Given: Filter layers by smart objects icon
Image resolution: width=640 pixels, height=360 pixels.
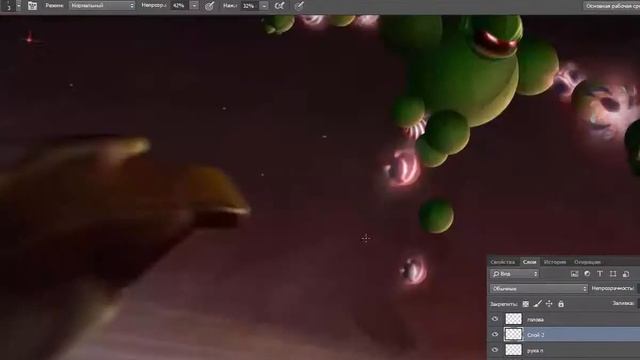Looking at the screenshot, I should click(x=626, y=274).
